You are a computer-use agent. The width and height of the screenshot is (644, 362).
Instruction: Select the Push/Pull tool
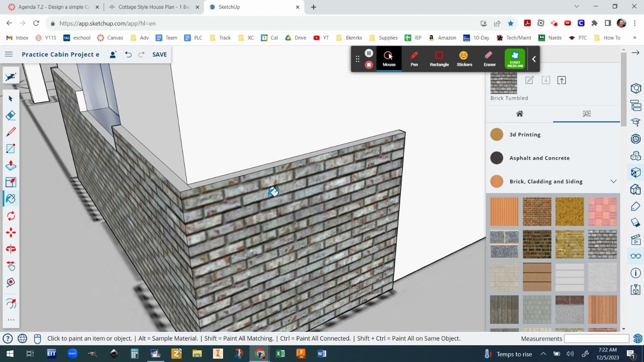pyautogui.click(x=11, y=165)
